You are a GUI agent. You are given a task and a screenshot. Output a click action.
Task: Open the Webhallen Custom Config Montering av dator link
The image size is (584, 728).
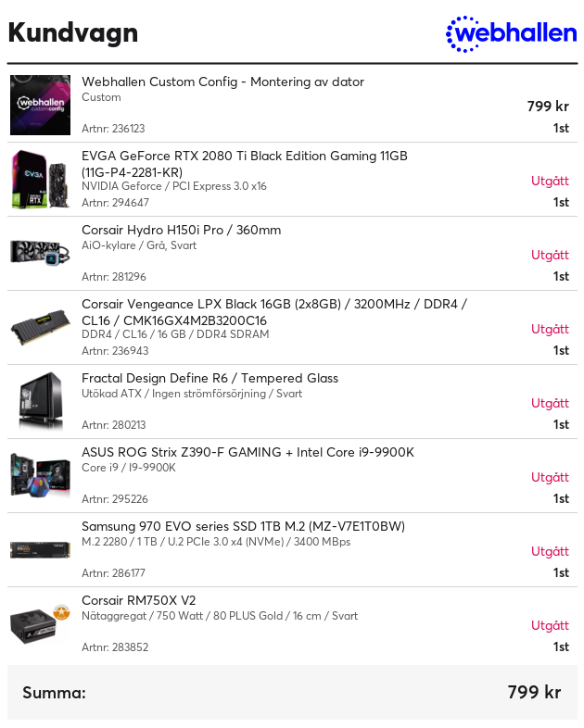point(222,82)
